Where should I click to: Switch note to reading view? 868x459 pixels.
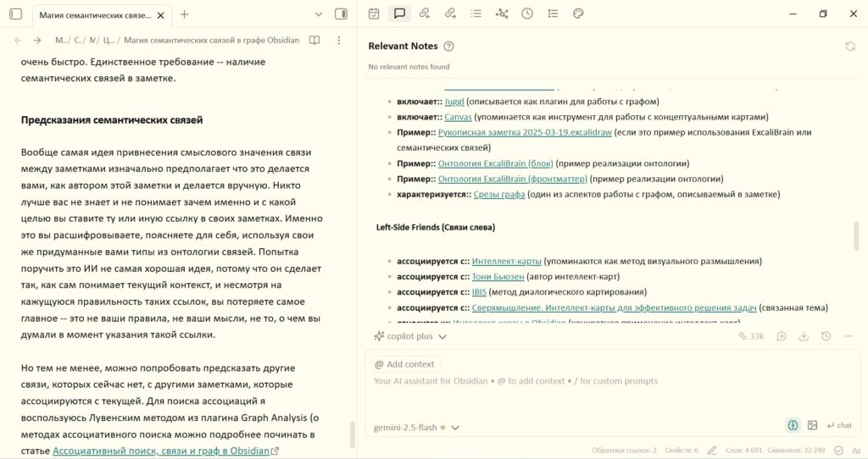(x=314, y=41)
